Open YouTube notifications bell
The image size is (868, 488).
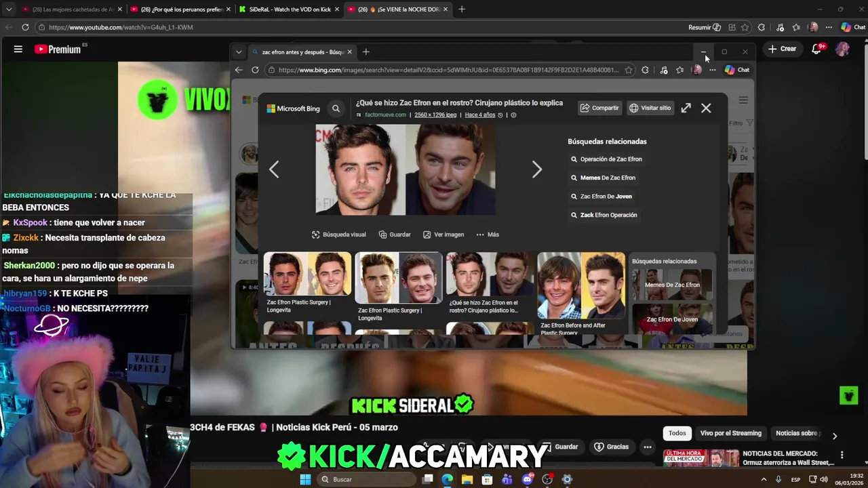click(x=816, y=49)
